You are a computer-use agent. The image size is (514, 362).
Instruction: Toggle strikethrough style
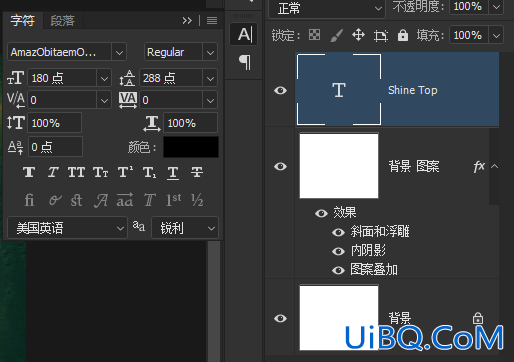pos(197,172)
